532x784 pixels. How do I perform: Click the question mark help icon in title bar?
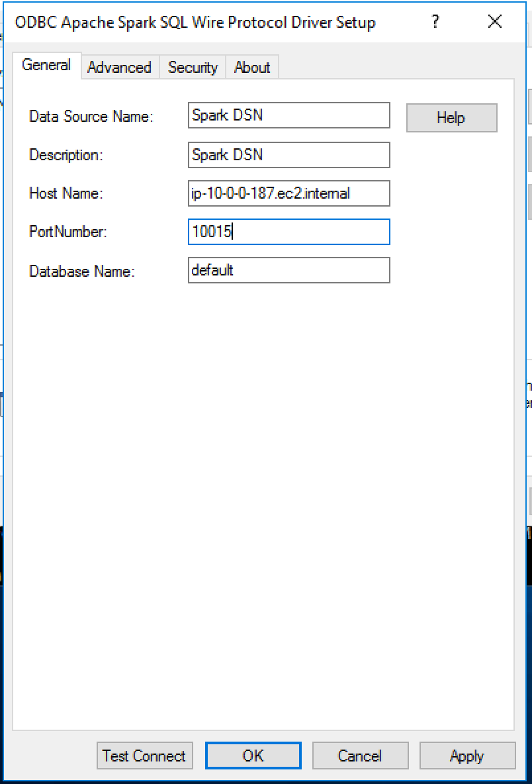[x=435, y=21]
